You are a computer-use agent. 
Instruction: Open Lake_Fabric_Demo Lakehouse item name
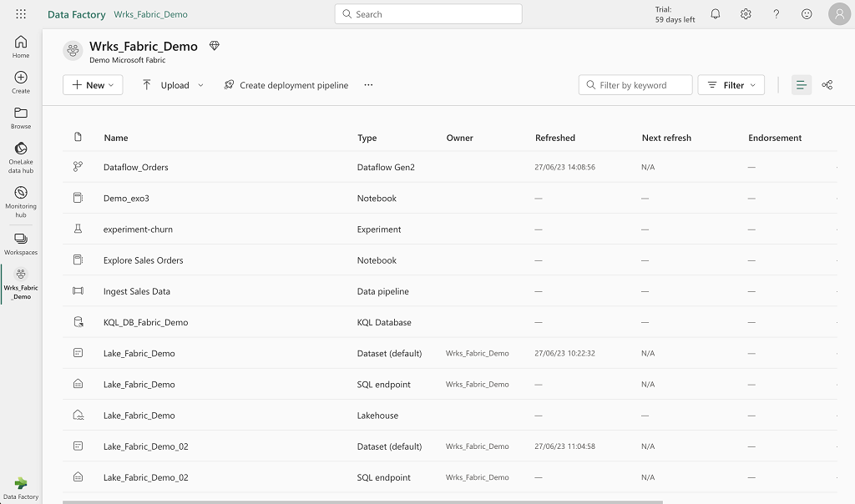pos(139,416)
